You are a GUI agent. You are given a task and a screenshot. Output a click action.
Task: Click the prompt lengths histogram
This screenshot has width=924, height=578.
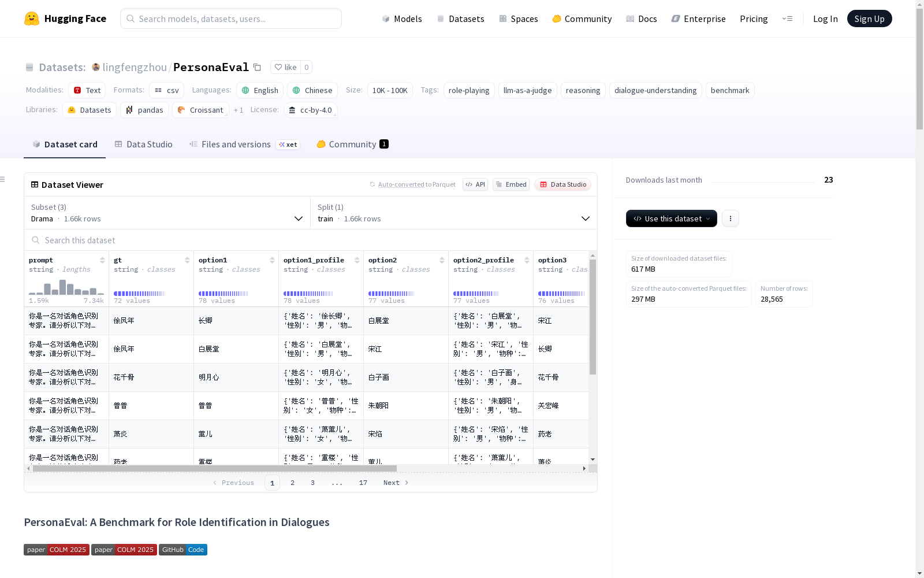point(66,287)
